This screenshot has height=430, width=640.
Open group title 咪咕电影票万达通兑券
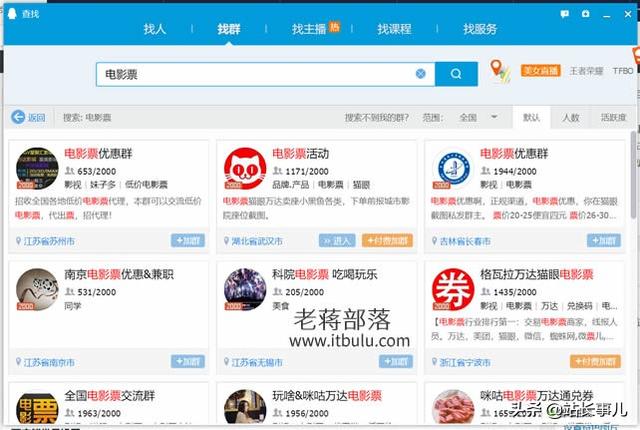[536, 395]
